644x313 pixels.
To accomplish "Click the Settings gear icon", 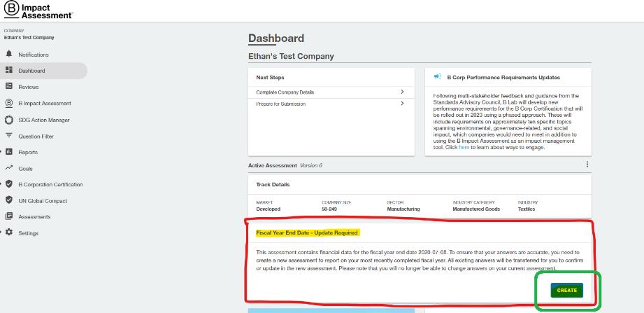I will [x=9, y=232].
